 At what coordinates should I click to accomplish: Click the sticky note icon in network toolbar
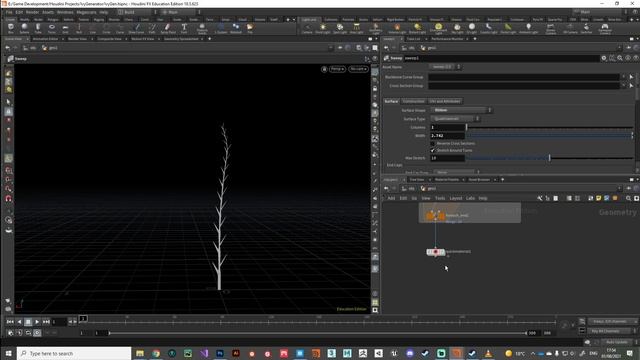[x=598, y=198]
